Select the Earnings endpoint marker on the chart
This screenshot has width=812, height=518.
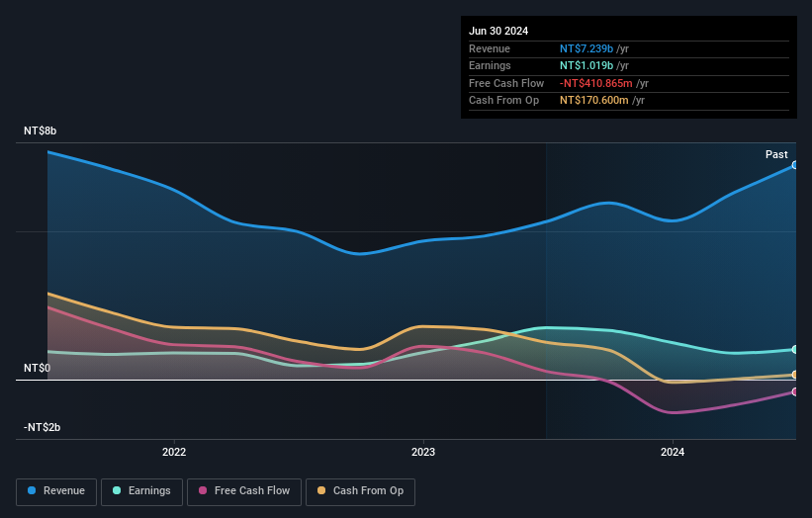click(x=794, y=350)
